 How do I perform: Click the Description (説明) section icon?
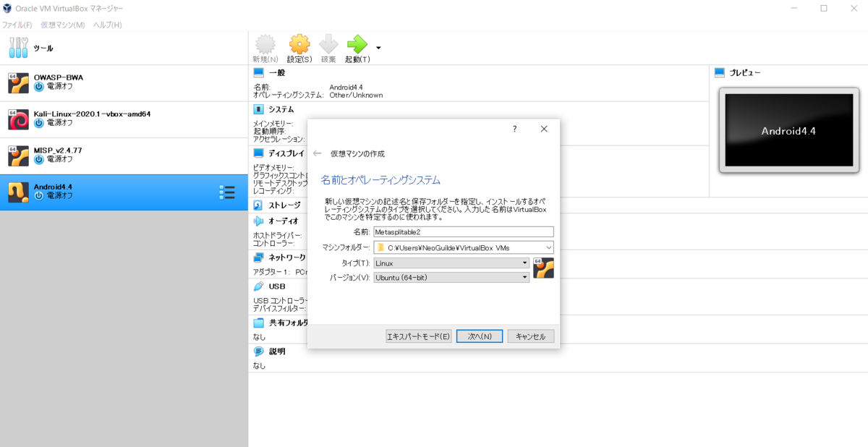point(259,351)
